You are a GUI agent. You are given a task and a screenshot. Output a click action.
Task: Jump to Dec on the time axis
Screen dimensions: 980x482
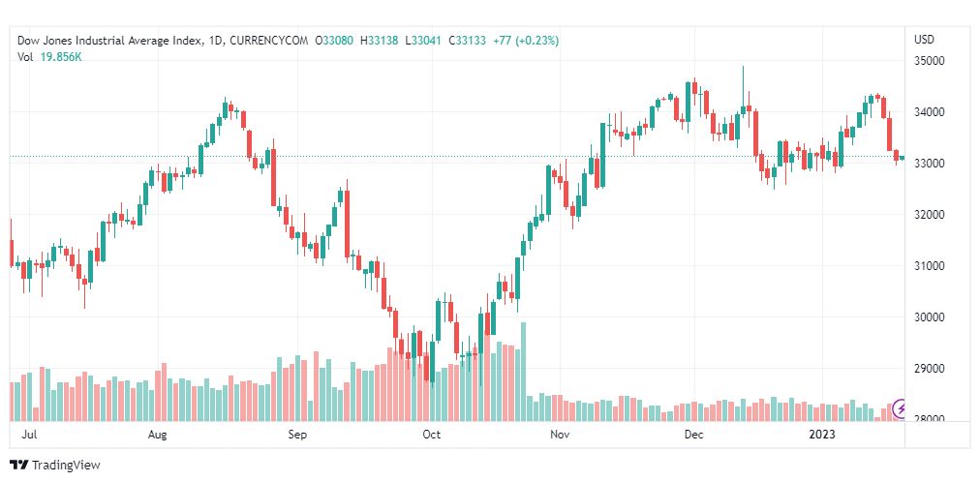click(x=692, y=436)
